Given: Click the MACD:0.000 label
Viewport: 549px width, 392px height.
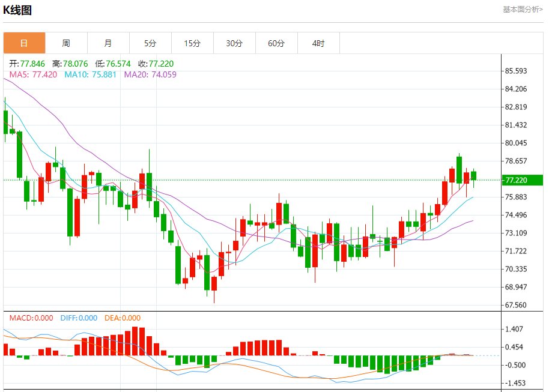Looking at the screenshot, I should tap(31, 318).
